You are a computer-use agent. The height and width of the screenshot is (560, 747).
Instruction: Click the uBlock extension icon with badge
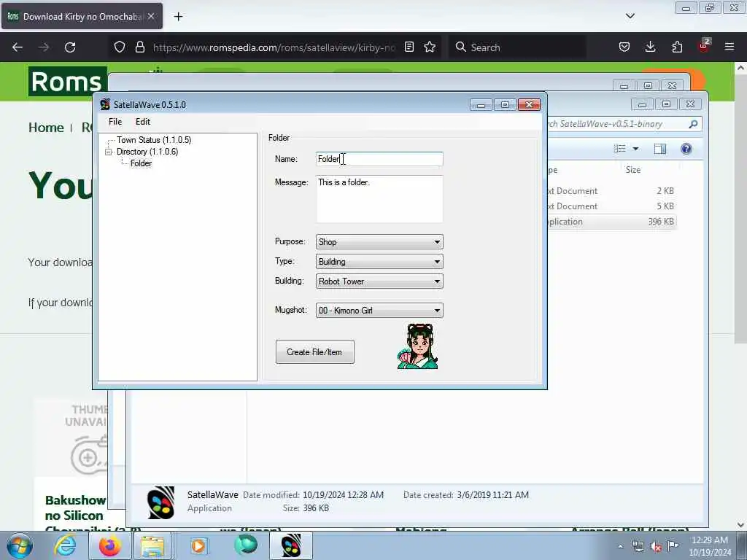704,46
